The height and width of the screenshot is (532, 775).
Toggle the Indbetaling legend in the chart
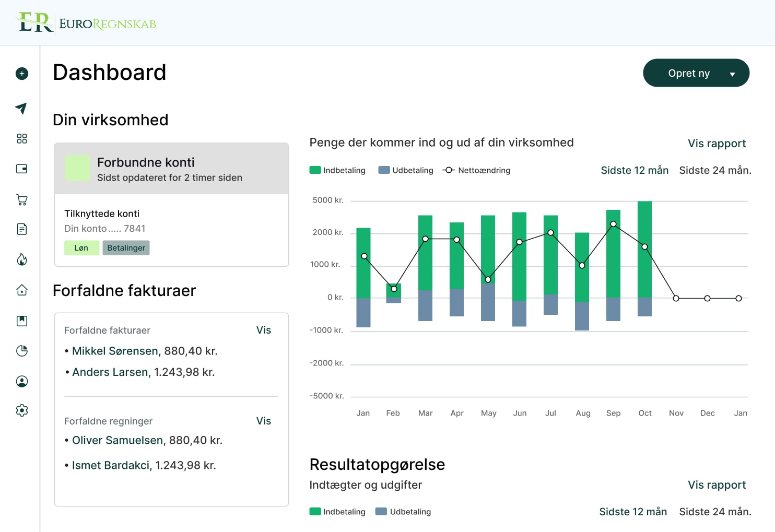coord(337,170)
